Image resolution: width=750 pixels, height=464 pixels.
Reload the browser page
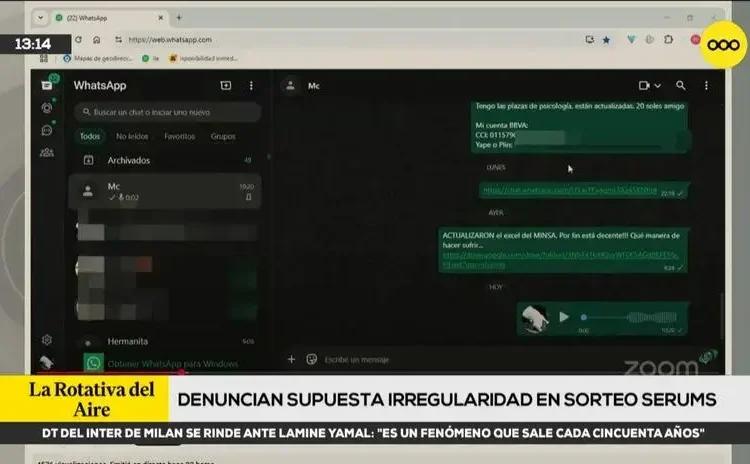coord(78,40)
